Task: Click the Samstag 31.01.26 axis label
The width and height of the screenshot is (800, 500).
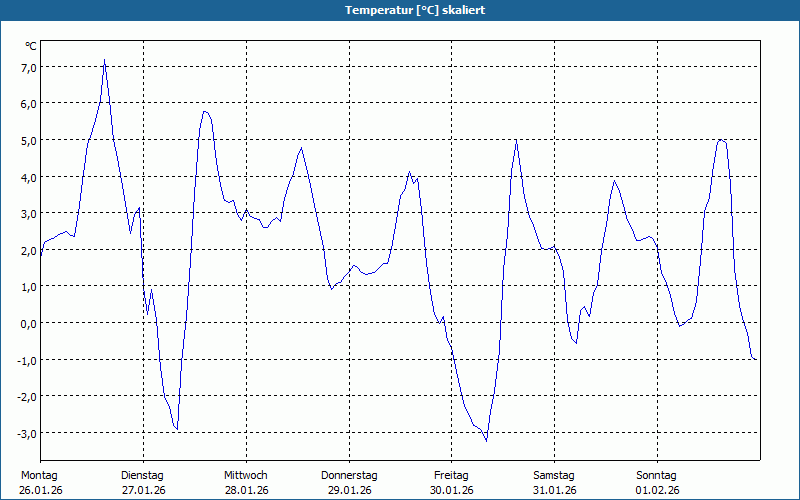Action: pos(554,483)
